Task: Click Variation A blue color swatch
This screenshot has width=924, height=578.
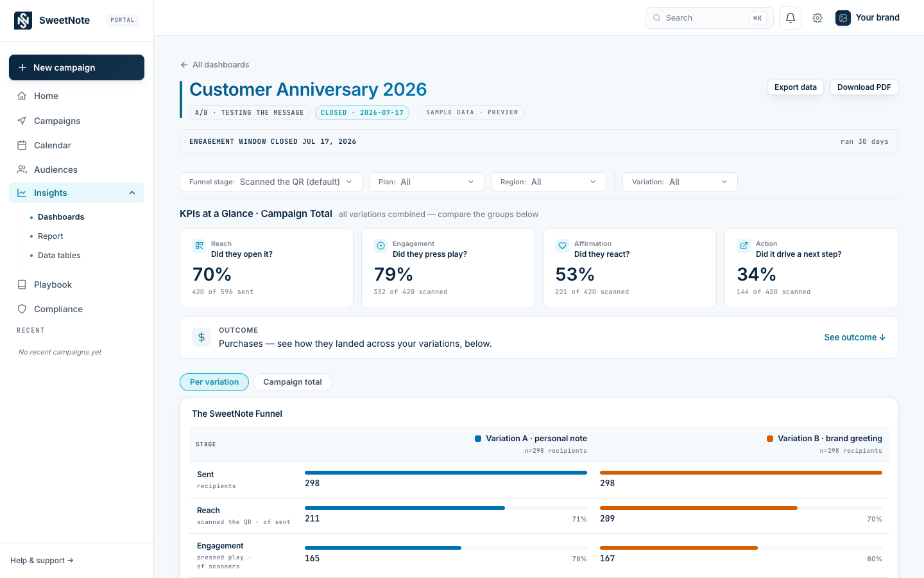Action: tap(478, 439)
